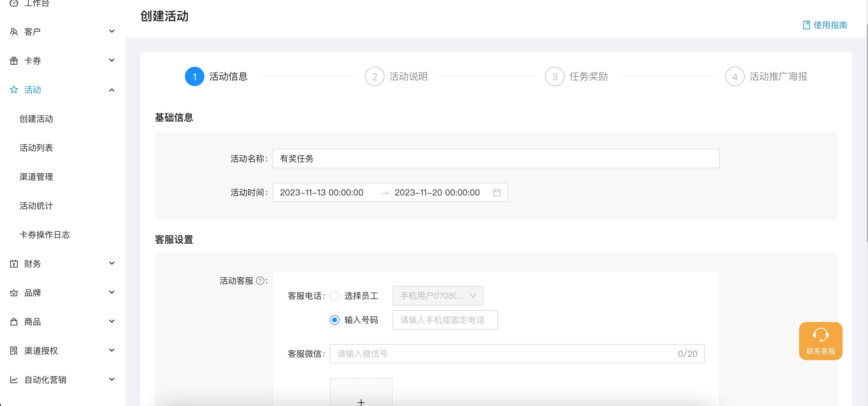Click step 4 circle 活动推广海报
The width and height of the screenshot is (868, 406).
[734, 76]
